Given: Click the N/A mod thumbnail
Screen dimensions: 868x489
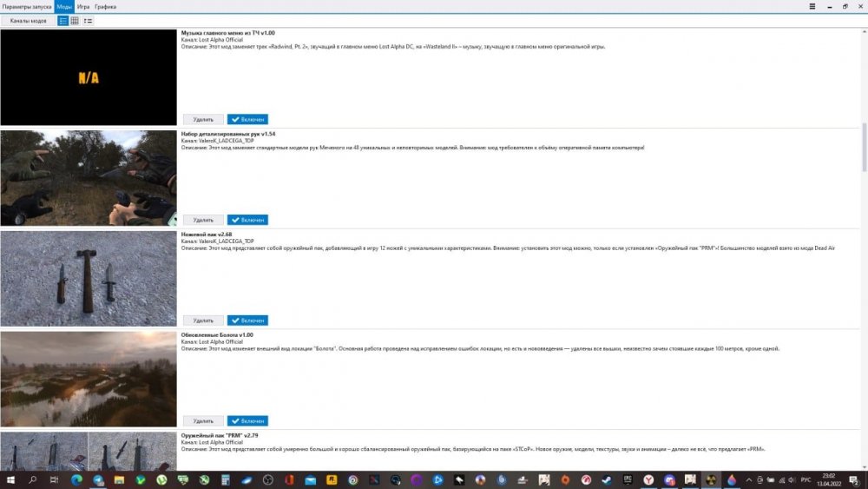Looking at the screenshot, I should [x=89, y=77].
